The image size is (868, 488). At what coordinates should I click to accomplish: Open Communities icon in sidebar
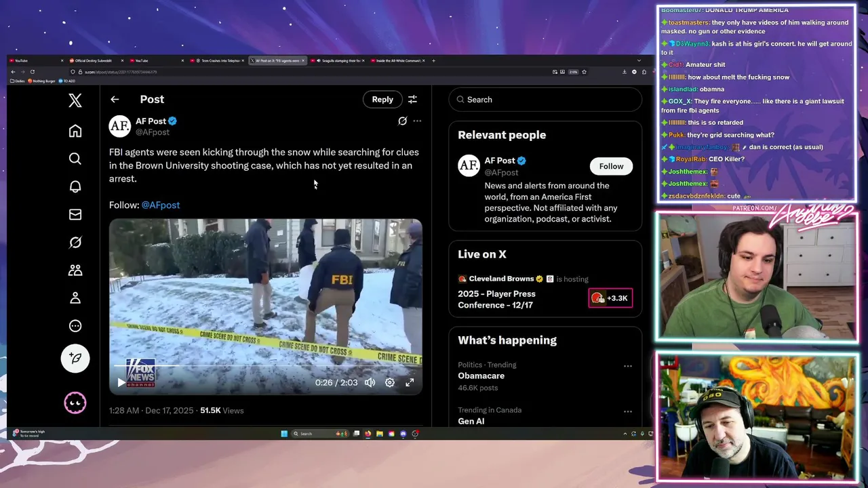coord(75,270)
